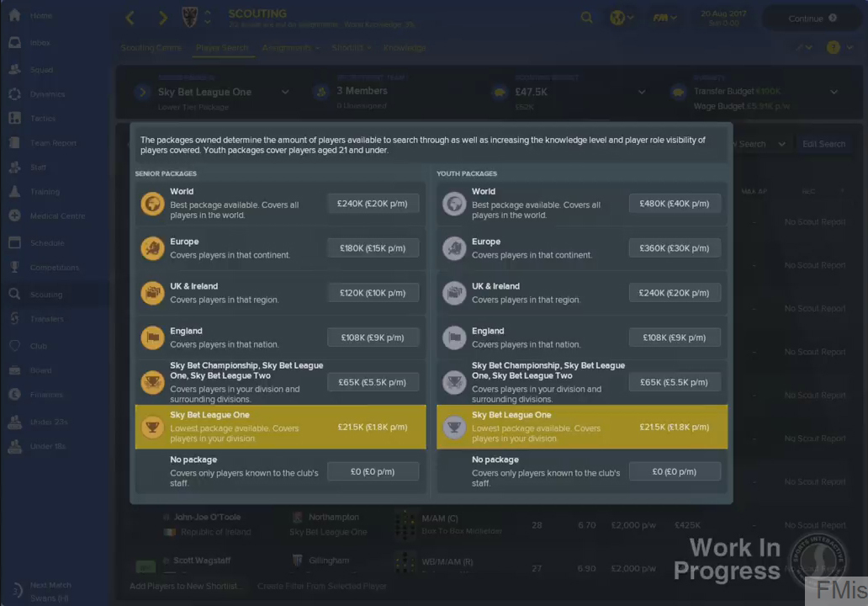The image size is (868, 606).
Task: Click the Club shield sidebar icon
Action: point(15,346)
